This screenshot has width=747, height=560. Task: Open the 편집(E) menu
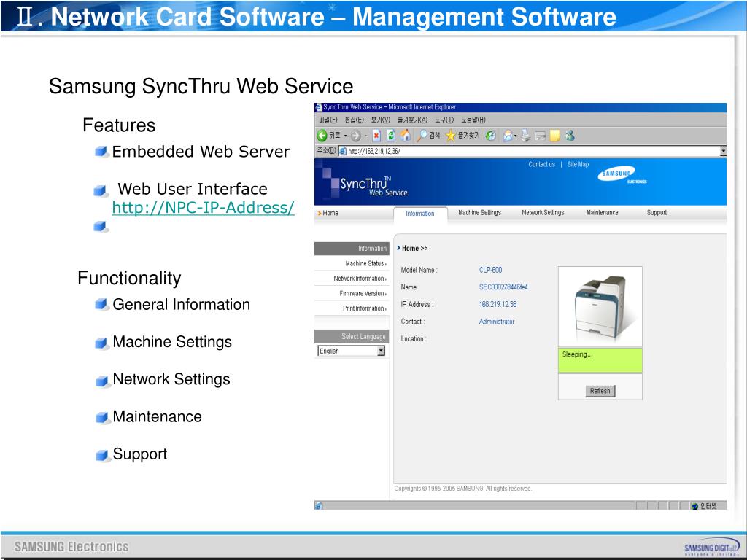[354, 120]
